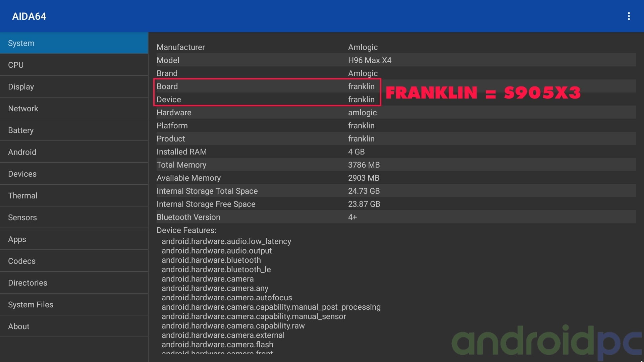Open the CPU section
The width and height of the screenshot is (644, 362).
[x=74, y=65]
